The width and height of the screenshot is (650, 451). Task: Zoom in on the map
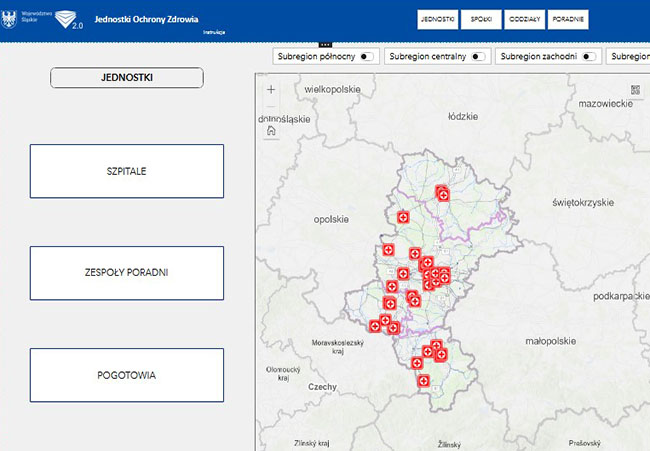pyautogui.click(x=270, y=89)
